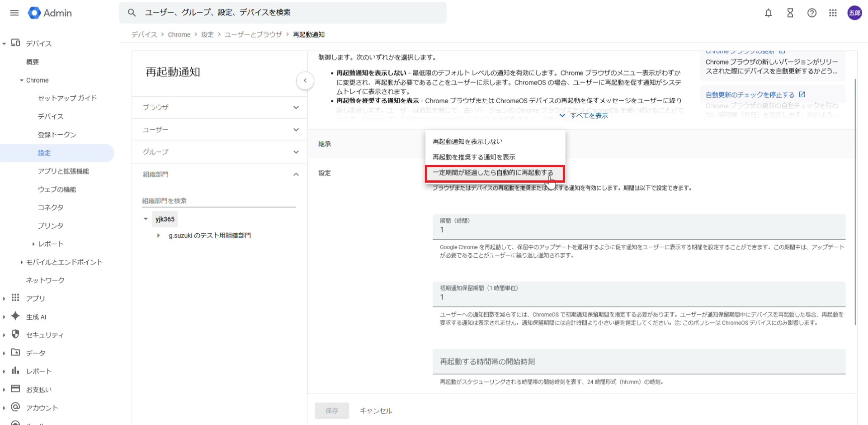Click the Google Admin logo
Viewport: 868px width, 425px height.
pos(50,13)
